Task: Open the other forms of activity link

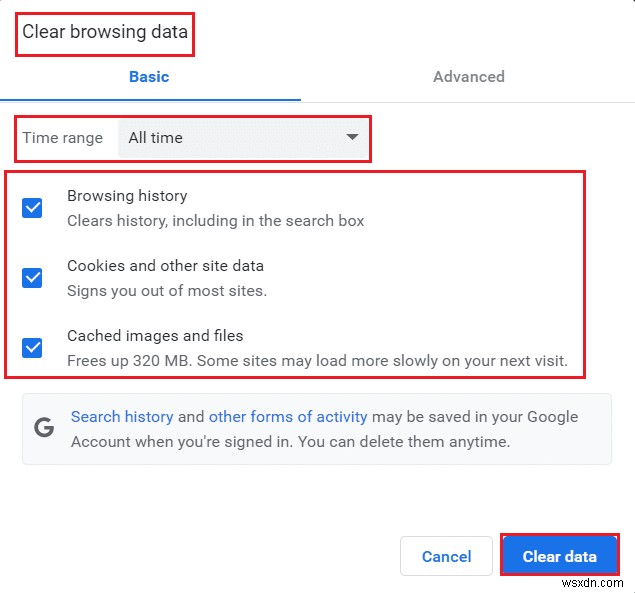Action: (x=288, y=417)
